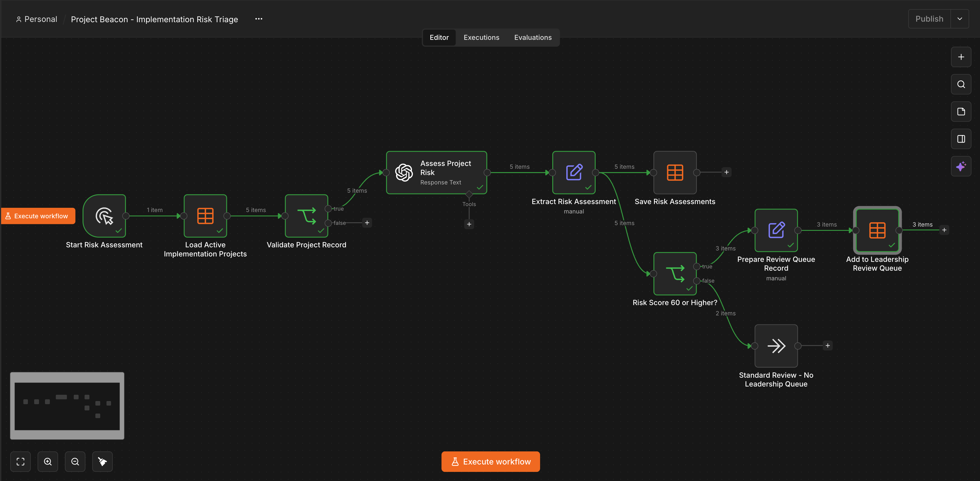Click the Publish button
This screenshot has height=481, width=980.
[x=929, y=19]
